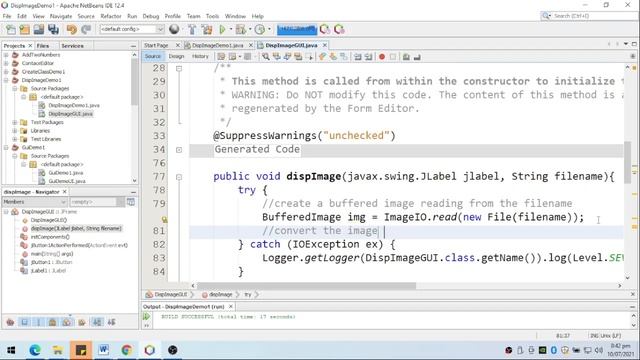Open Chrome from the taskbar
This screenshot has width=640, height=360.
point(127,350)
